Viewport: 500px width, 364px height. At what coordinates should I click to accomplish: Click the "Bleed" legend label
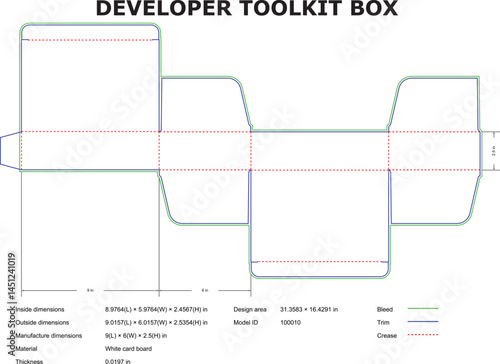point(385,309)
